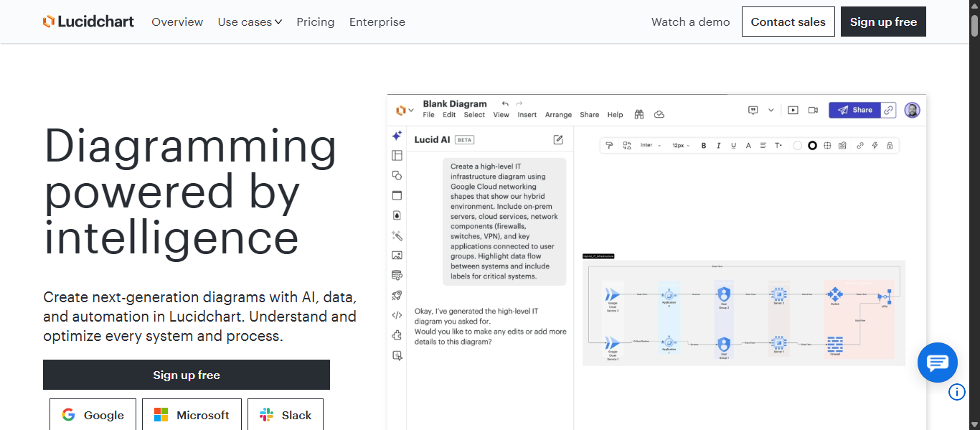Open the image insertion sidebar icon

click(x=397, y=255)
